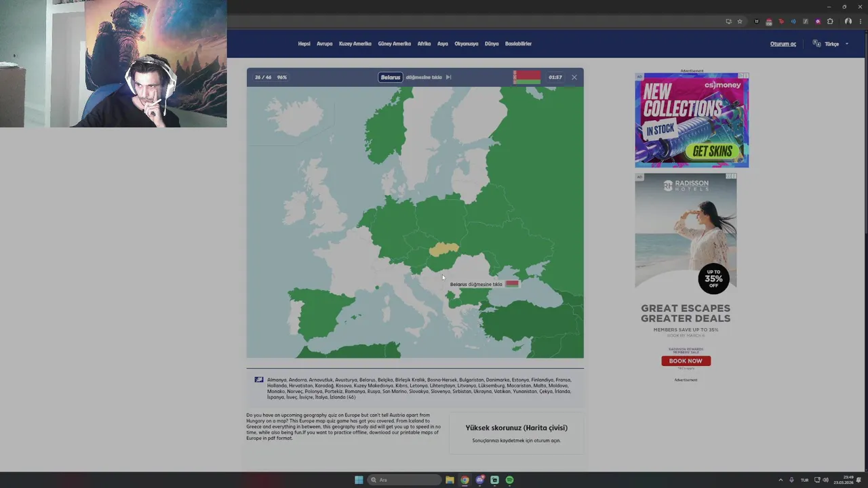Click the flag icon beside the country list
868x488 pixels.
pos(259,380)
